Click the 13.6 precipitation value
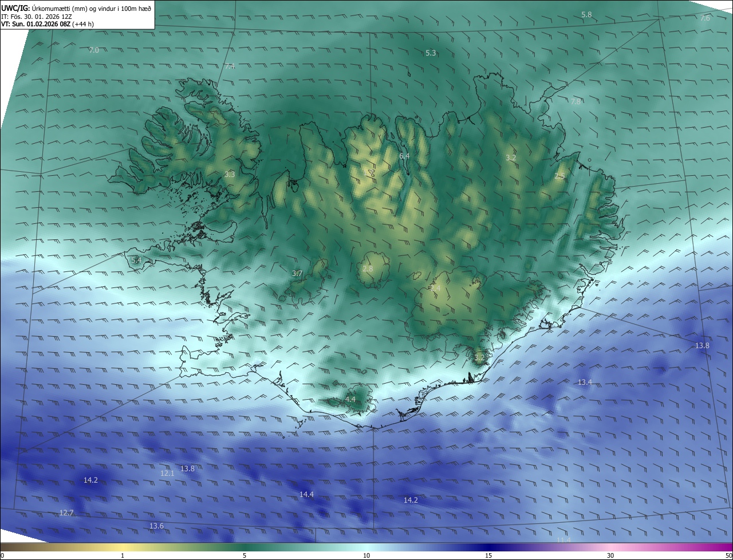The height and width of the screenshot is (560, 733). 156,526
